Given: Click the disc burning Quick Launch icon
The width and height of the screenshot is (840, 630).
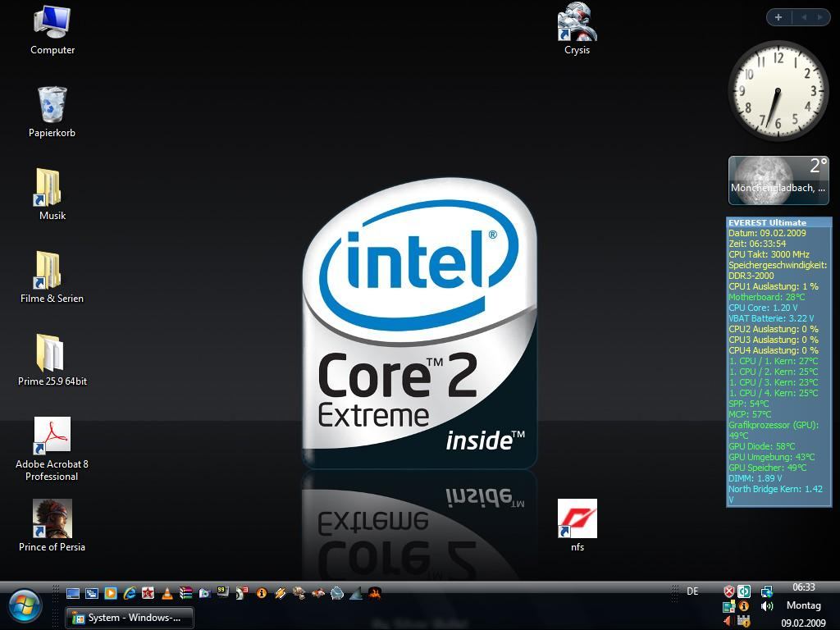Looking at the screenshot, I should [x=242, y=593].
